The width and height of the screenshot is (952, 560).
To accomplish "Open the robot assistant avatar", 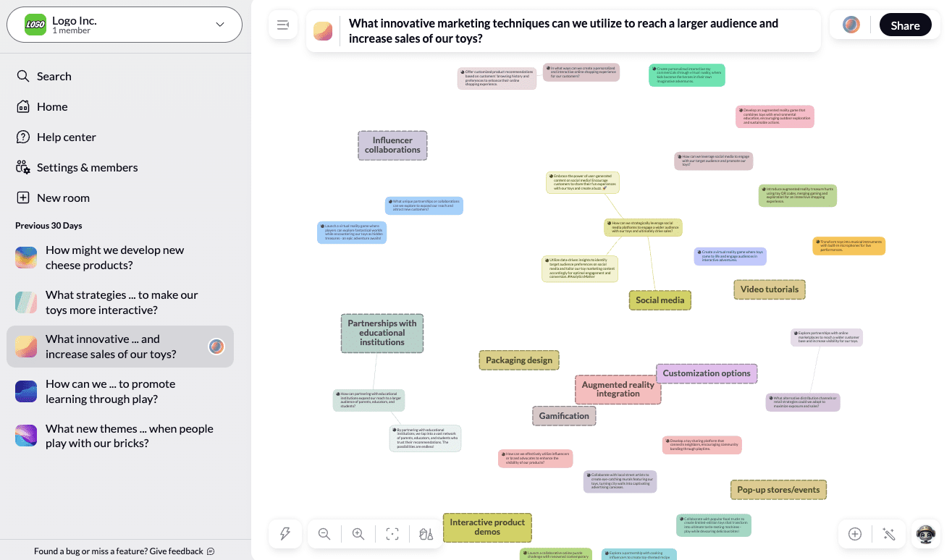I will coord(926,534).
